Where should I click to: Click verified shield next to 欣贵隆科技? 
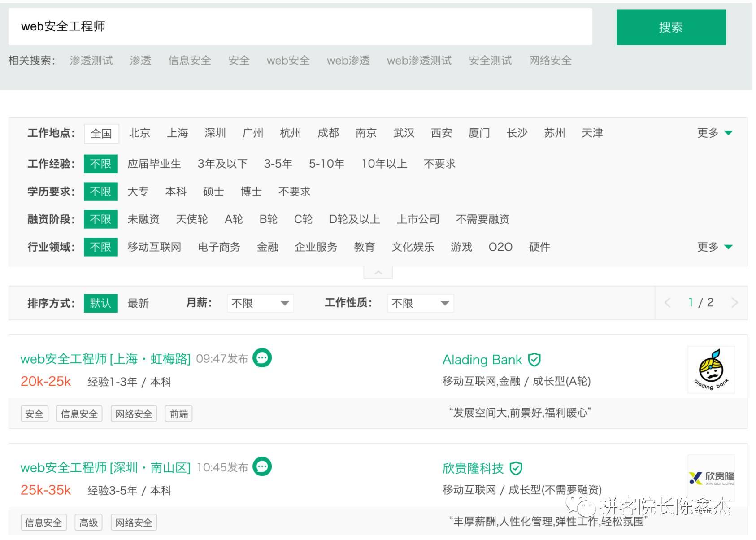pyautogui.click(x=516, y=468)
